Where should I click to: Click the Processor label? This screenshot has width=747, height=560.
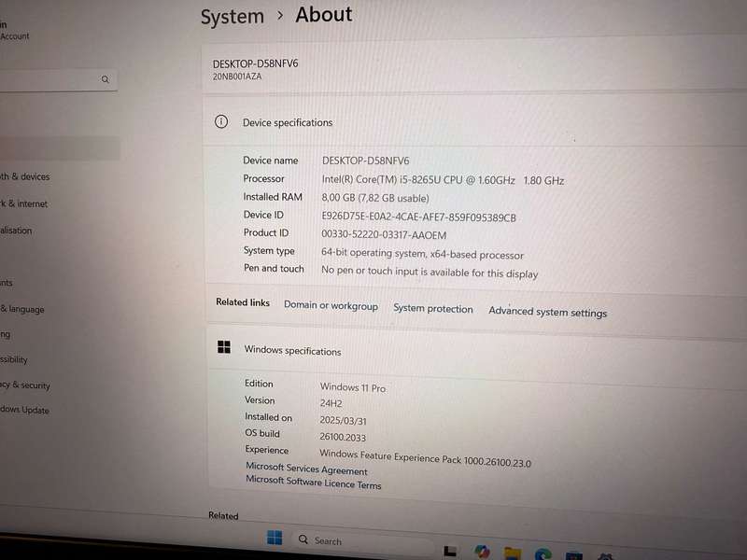coord(263,178)
